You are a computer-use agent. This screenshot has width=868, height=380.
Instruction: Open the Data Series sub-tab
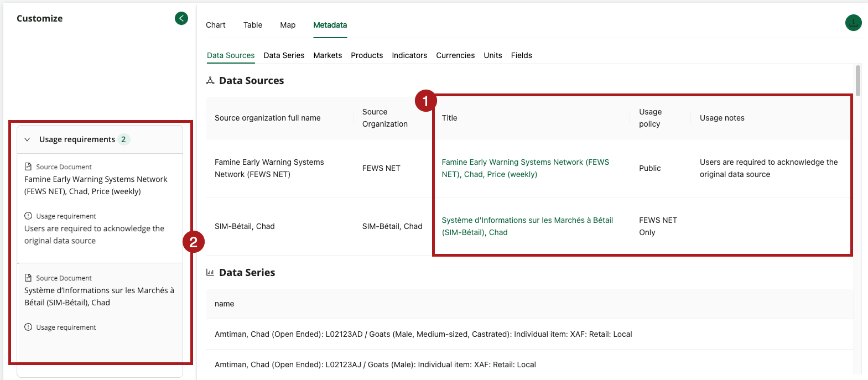click(x=284, y=55)
